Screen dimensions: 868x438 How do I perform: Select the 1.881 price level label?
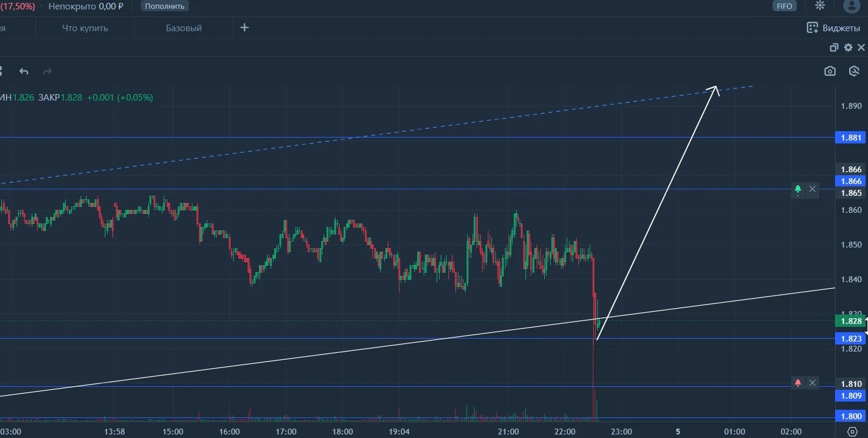[851, 138]
